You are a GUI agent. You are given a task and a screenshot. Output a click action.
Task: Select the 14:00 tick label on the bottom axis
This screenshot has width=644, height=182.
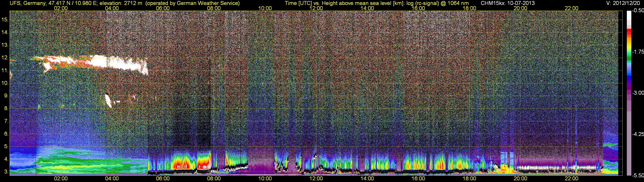[367, 179]
